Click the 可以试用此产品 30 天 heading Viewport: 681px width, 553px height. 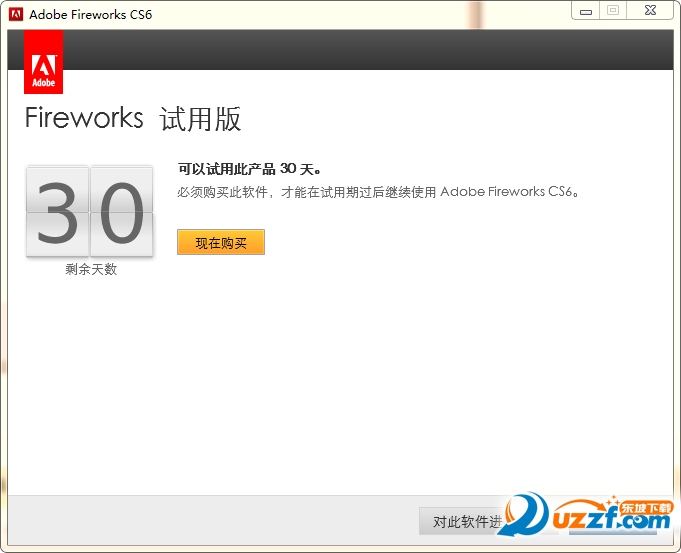pyautogui.click(x=249, y=169)
